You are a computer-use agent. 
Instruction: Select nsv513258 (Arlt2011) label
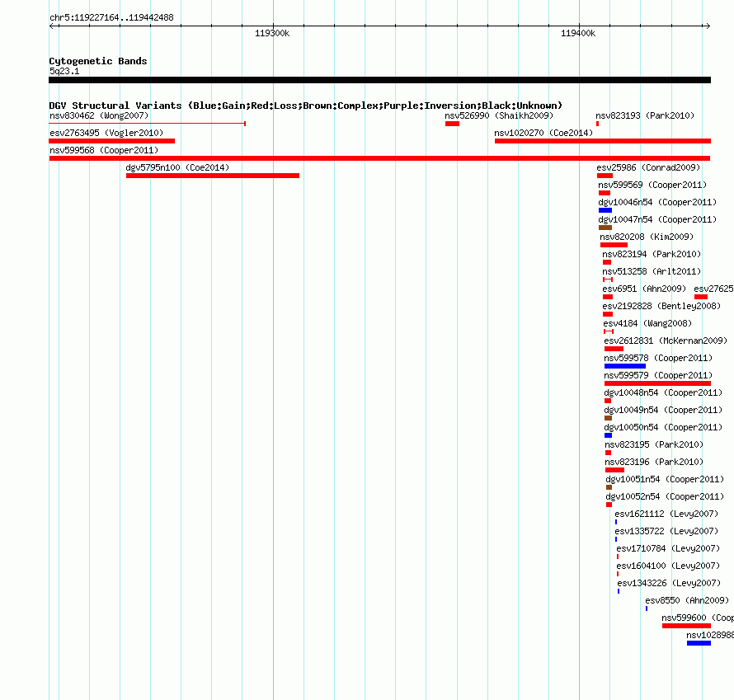(x=652, y=271)
